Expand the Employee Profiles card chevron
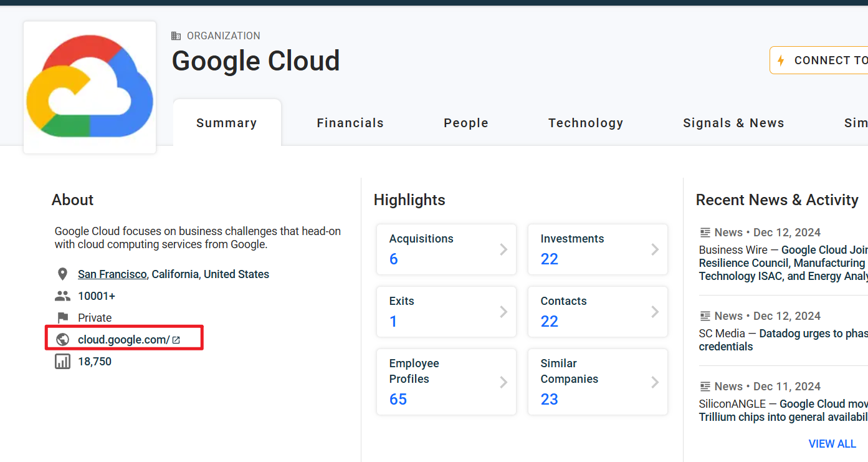The image size is (868, 462). pos(503,382)
